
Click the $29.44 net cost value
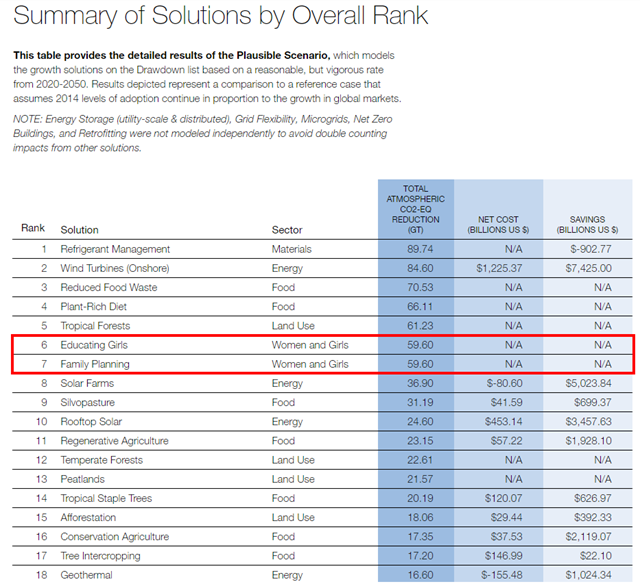507,517
